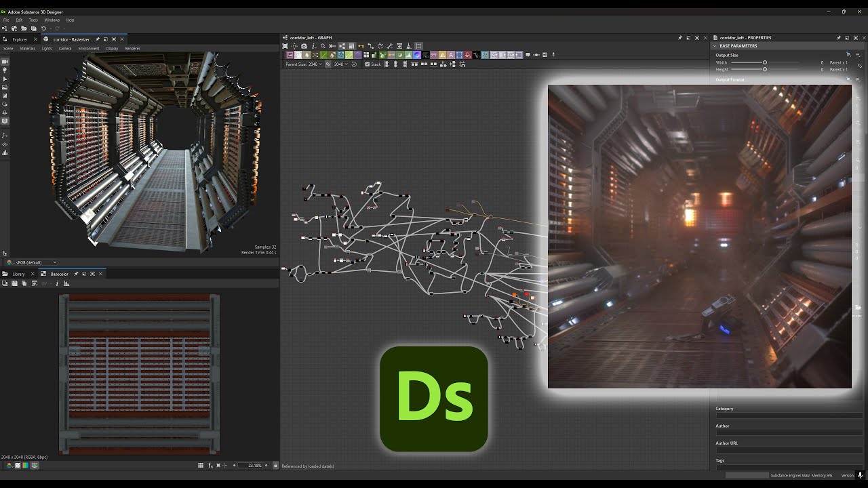The width and height of the screenshot is (868, 488).
Task: Open the Tools menu
Action: coord(33,20)
